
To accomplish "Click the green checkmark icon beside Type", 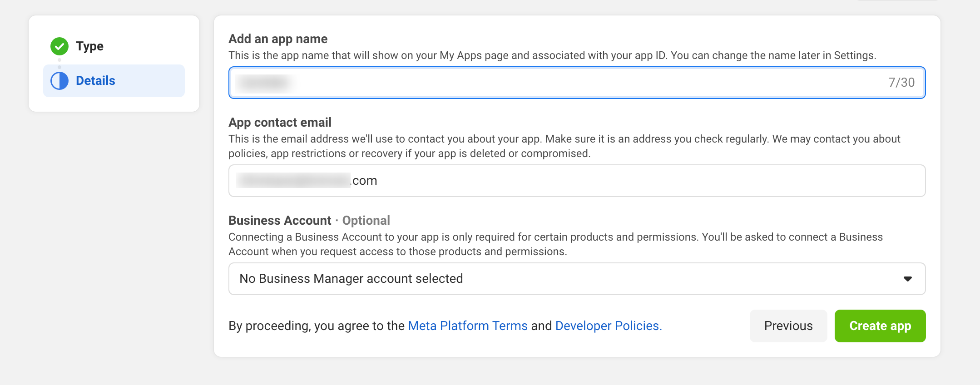I will point(59,46).
